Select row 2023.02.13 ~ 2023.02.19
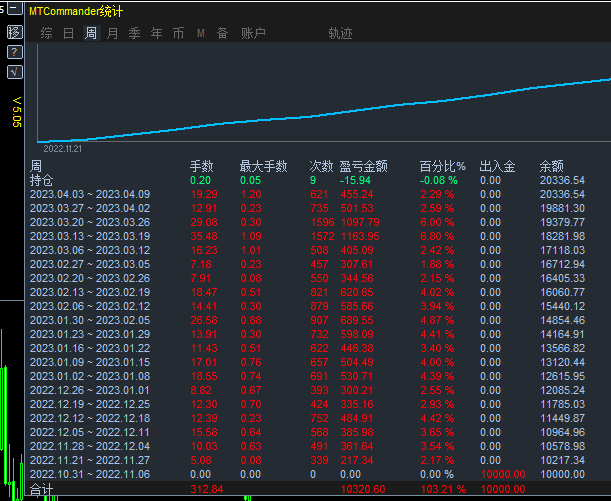The image size is (611, 501). coord(90,292)
